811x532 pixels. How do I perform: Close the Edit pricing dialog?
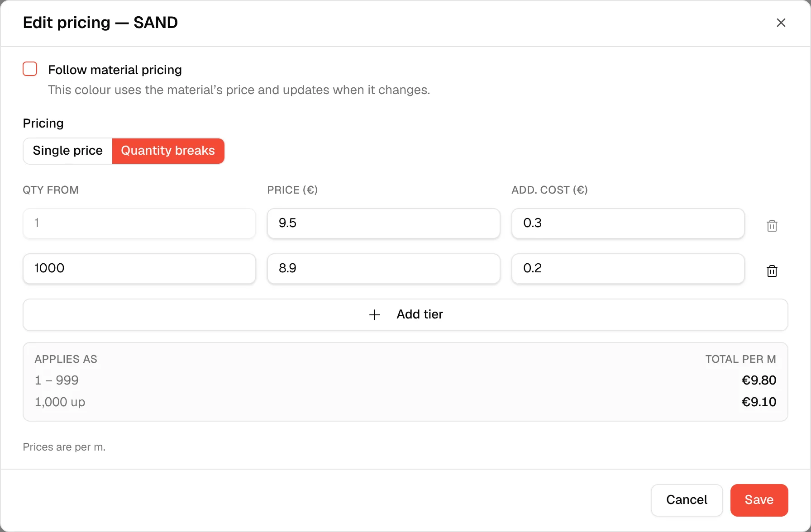[x=781, y=23]
